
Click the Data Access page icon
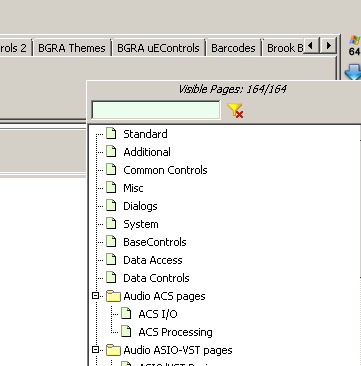111,260
